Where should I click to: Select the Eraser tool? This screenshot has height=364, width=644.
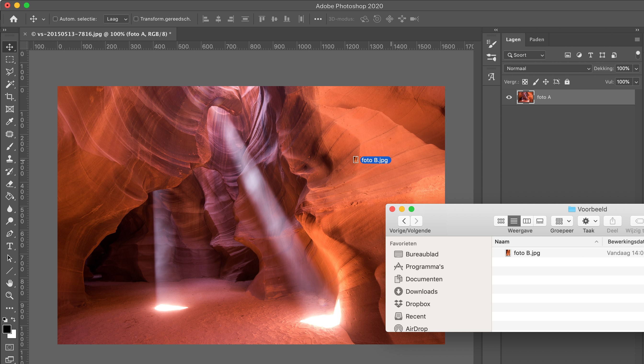click(x=10, y=184)
